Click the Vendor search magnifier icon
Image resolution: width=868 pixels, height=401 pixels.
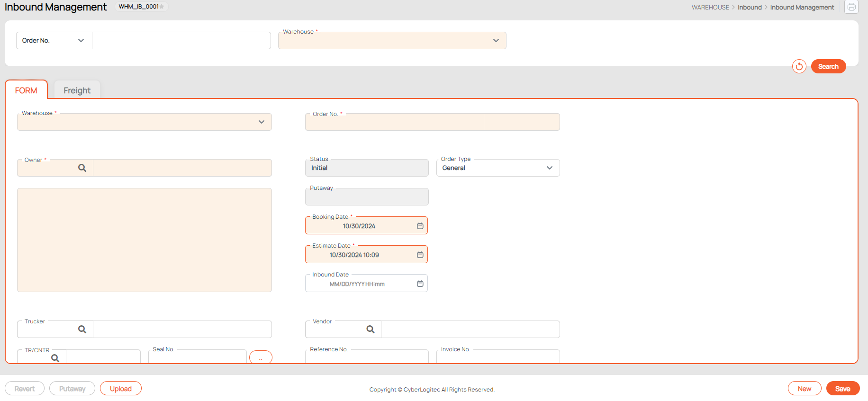tap(370, 330)
